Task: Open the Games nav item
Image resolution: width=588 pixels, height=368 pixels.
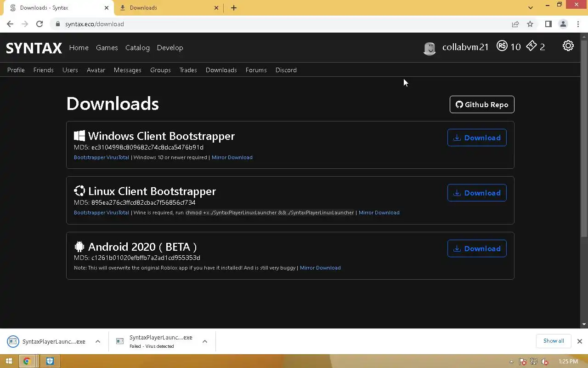Action: [x=107, y=48]
